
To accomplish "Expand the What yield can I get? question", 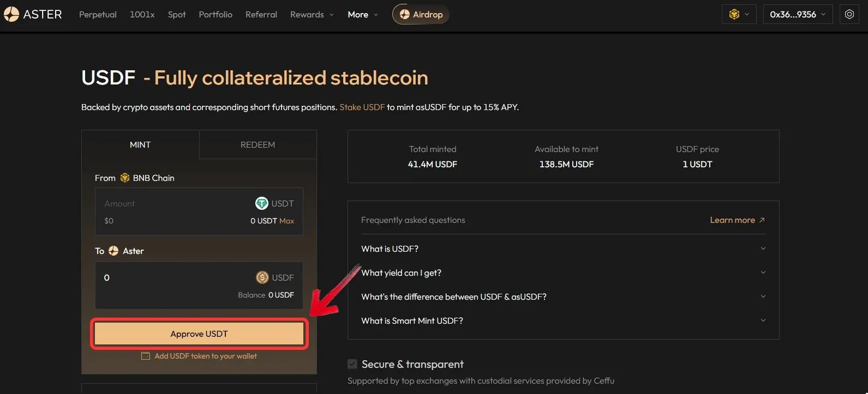I will [x=563, y=272].
